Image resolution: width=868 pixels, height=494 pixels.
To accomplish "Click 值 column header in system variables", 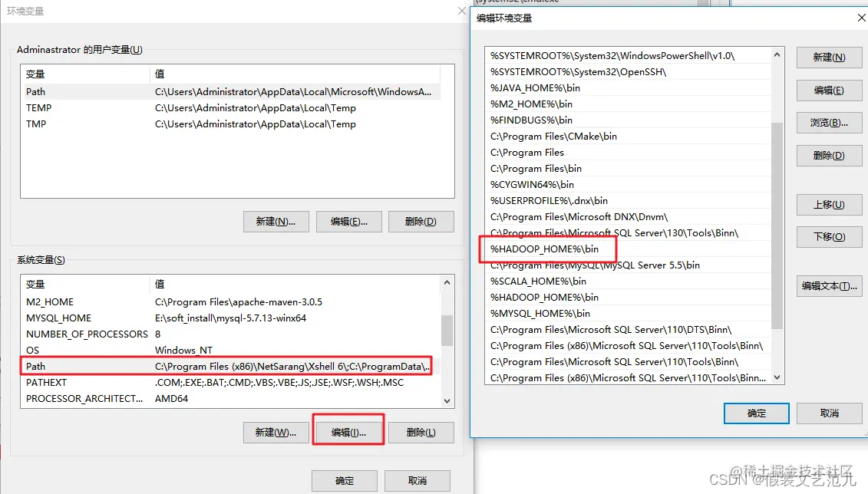I will point(295,284).
